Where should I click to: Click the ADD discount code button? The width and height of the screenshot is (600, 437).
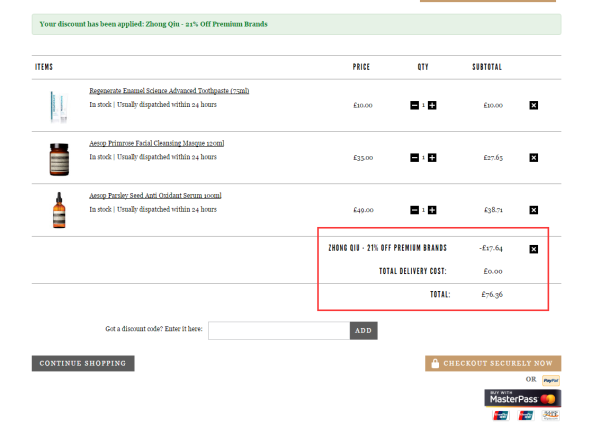(x=364, y=331)
